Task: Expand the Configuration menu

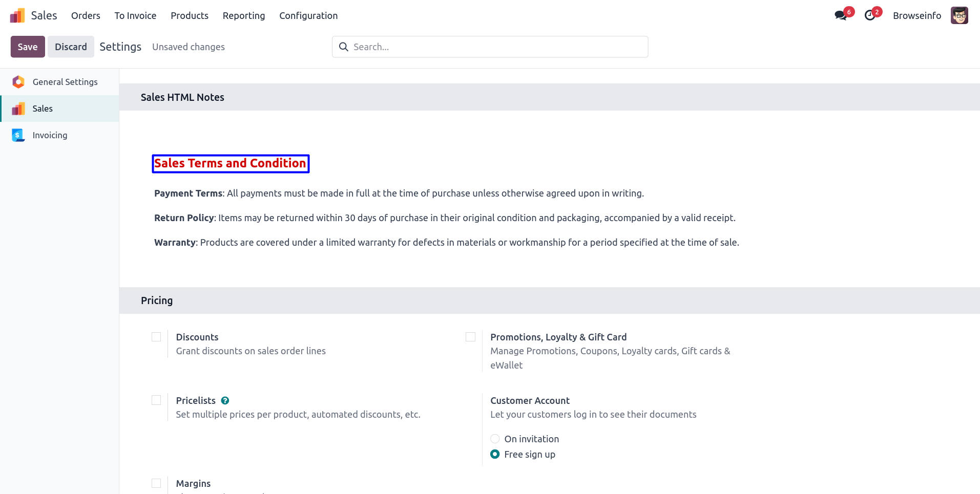Action: (x=308, y=16)
